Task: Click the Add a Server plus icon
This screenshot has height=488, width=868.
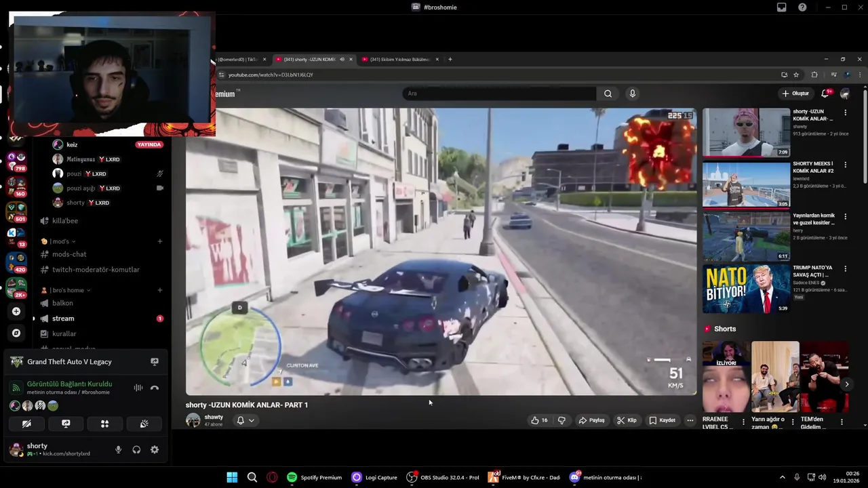Action: (x=16, y=311)
